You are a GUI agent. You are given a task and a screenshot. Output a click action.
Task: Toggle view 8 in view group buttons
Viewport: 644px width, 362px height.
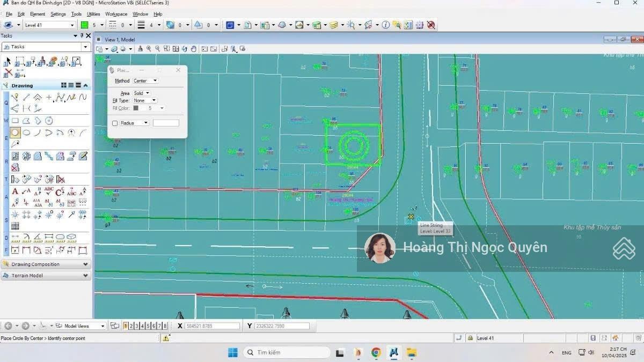165,326
